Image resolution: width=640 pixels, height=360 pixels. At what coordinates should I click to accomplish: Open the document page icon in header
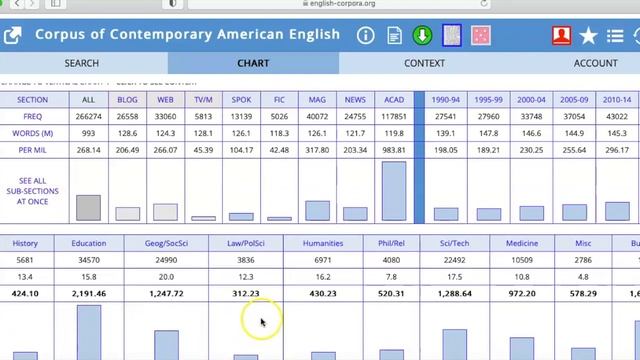394,36
